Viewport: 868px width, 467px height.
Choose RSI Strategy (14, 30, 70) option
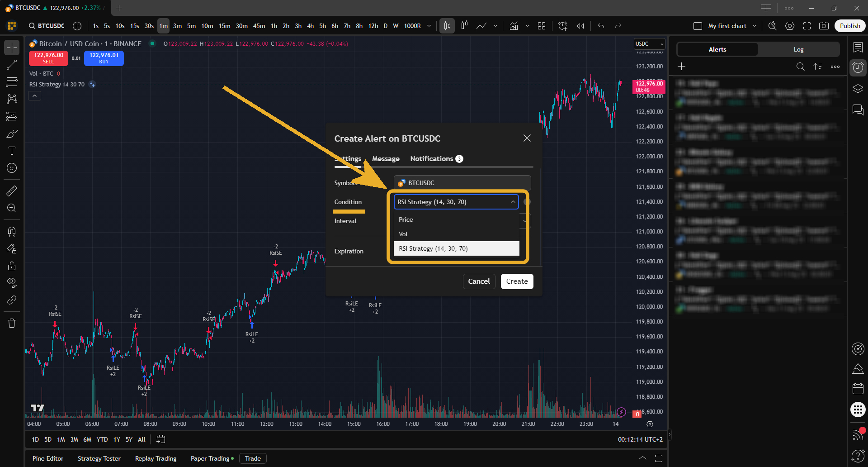[457, 248]
